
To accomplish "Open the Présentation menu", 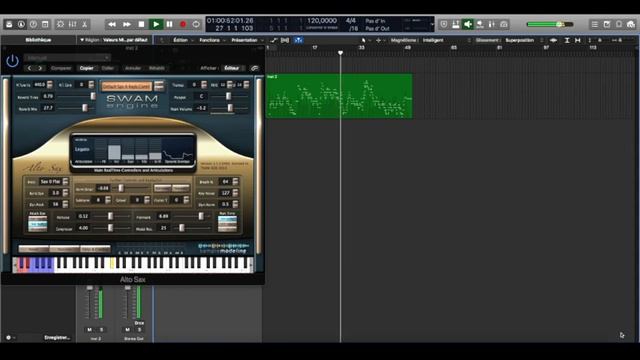I will [x=244, y=40].
